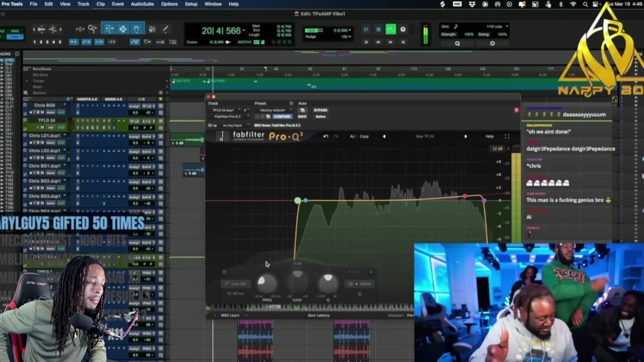Toggle Pro-Q 3 full screen icon
The height and width of the screenshot is (362, 644).
pyautogui.click(x=507, y=136)
